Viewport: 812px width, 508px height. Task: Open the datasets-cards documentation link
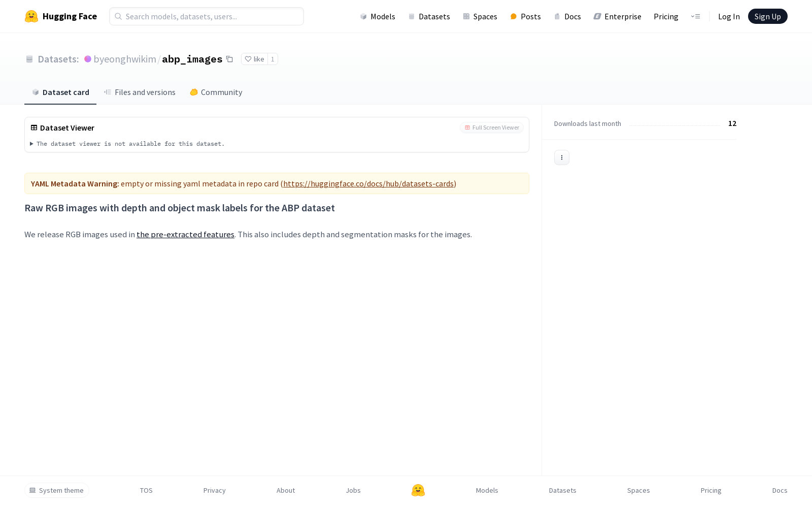click(x=368, y=183)
